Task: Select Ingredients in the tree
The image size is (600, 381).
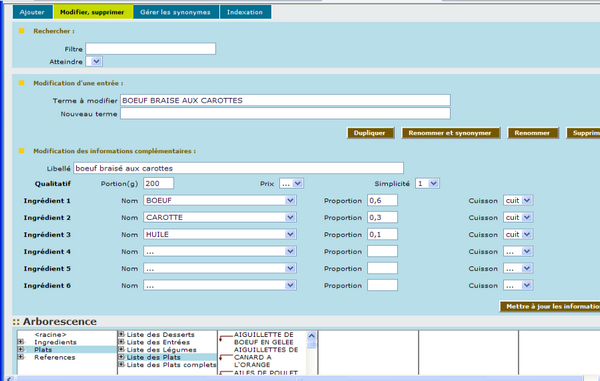Action: 55,342
